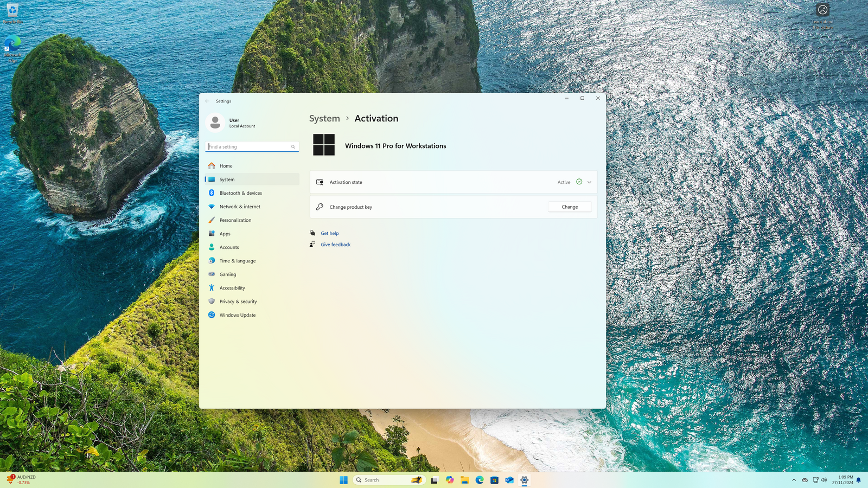This screenshot has height=488, width=868.
Task: Click the activation key icon
Action: coord(320,207)
